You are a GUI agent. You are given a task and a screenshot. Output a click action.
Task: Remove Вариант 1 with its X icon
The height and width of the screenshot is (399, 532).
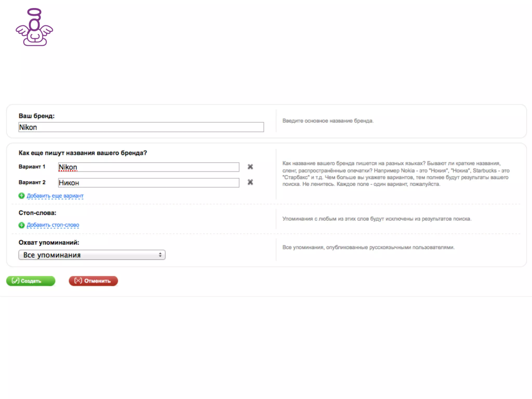(x=250, y=167)
